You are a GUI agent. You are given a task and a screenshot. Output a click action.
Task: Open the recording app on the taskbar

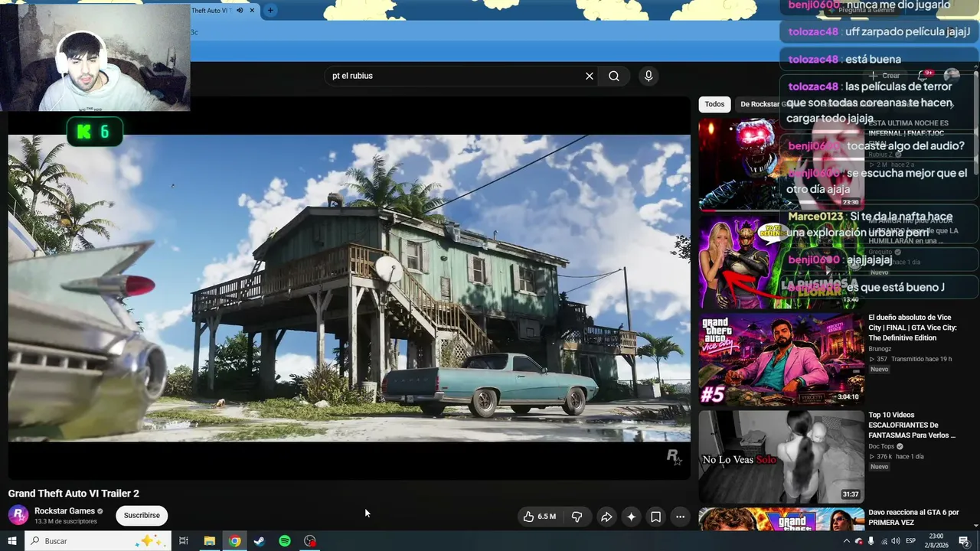click(x=310, y=541)
